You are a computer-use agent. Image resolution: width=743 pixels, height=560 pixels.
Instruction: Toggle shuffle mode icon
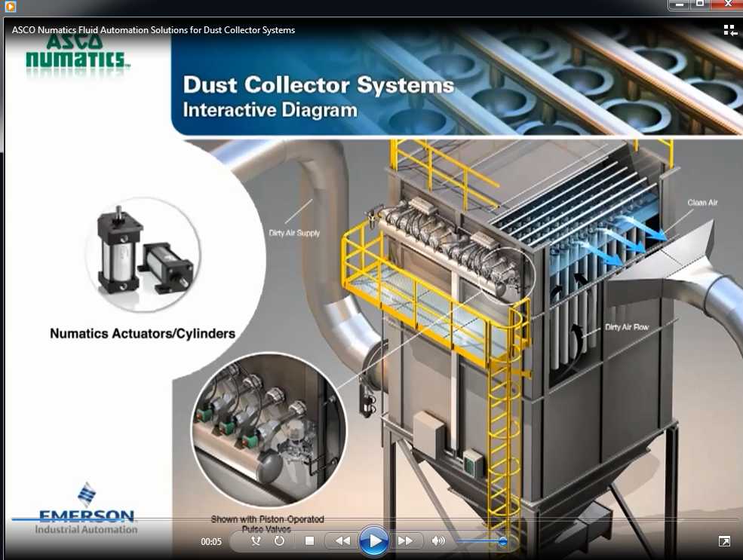[x=256, y=540]
